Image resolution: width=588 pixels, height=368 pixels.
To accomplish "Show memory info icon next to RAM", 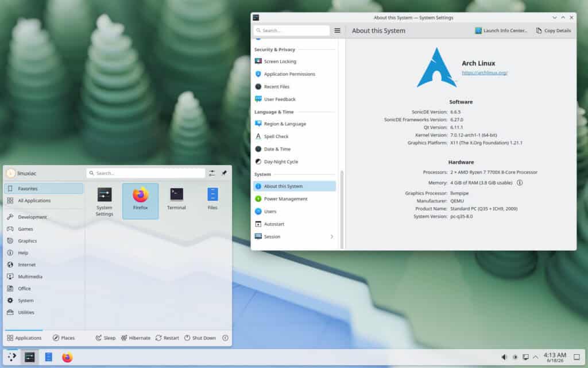I will pyautogui.click(x=519, y=182).
